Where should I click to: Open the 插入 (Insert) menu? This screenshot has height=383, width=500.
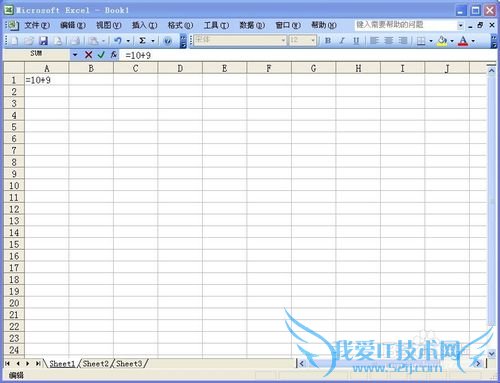click(144, 25)
